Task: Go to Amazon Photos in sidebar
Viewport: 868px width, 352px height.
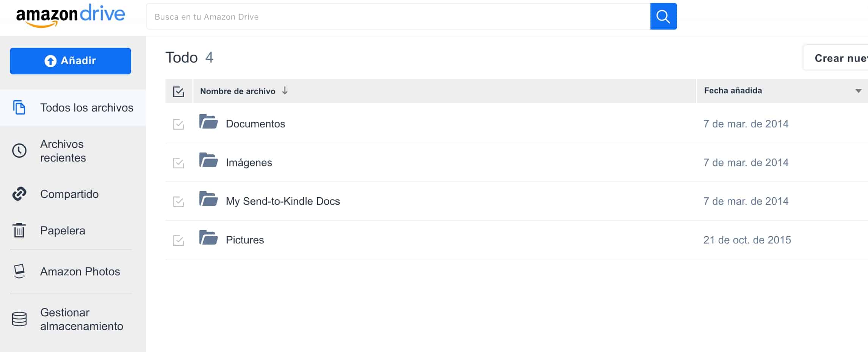Action: [80, 272]
